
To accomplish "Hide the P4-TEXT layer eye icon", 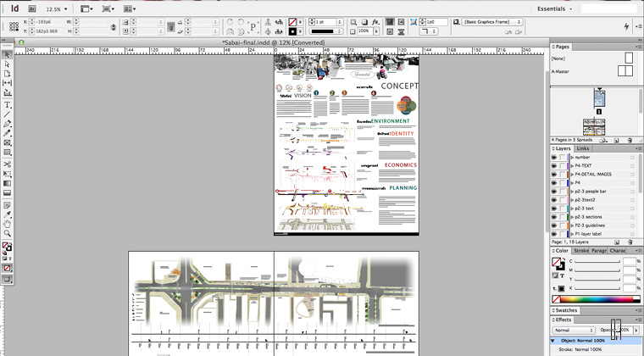I will click(x=554, y=166).
